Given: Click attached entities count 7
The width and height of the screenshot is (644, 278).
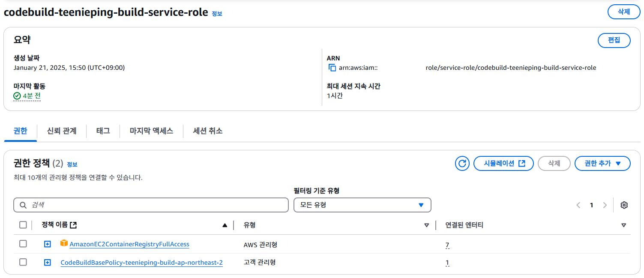Looking at the screenshot, I should point(447,245).
